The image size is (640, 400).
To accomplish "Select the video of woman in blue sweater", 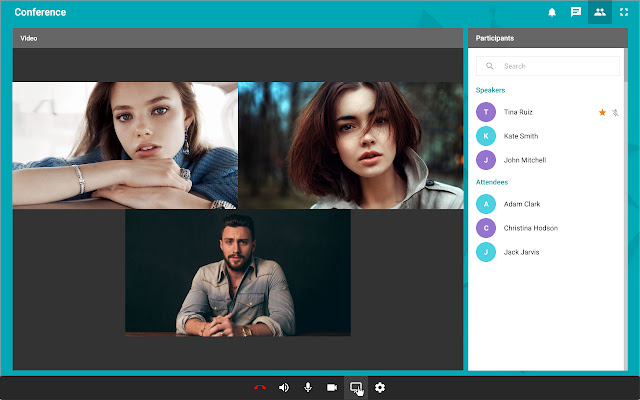I will point(125,145).
